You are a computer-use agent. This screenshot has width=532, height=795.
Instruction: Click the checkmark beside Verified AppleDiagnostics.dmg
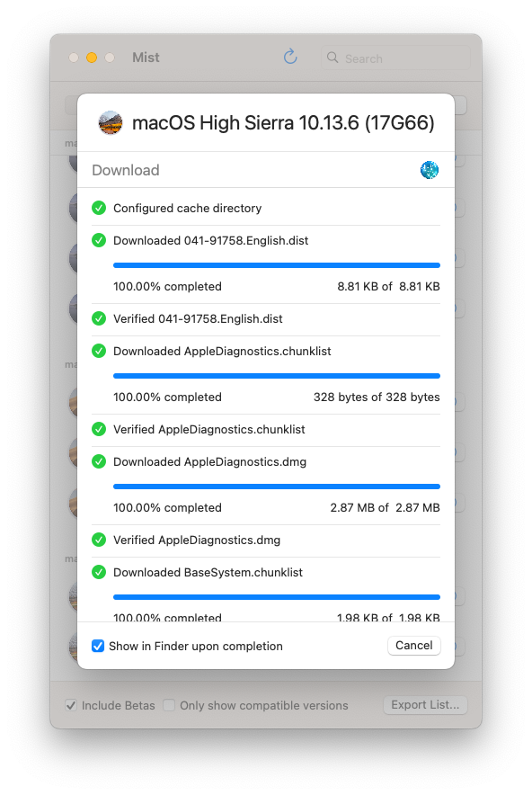(99, 540)
